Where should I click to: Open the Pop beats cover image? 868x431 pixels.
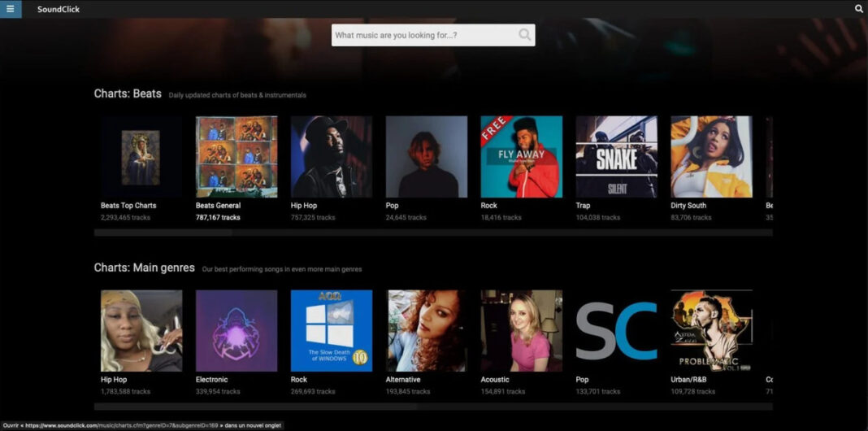pyautogui.click(x=426, y=157)
